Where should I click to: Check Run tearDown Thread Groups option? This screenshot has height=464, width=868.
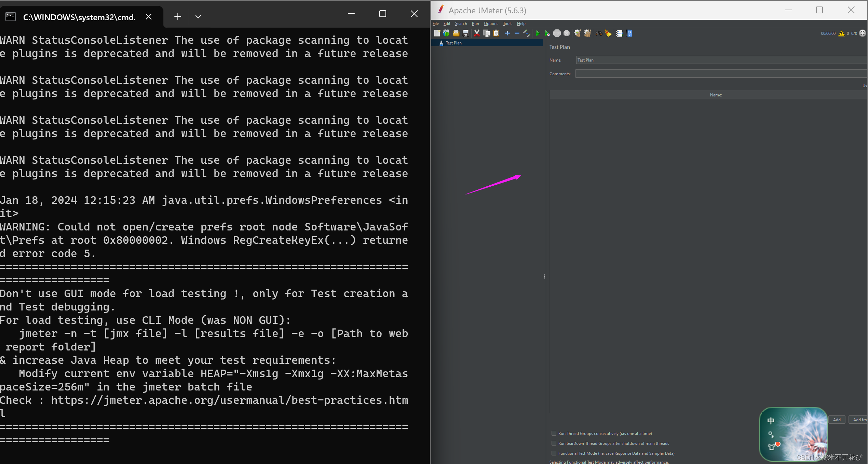554,443
